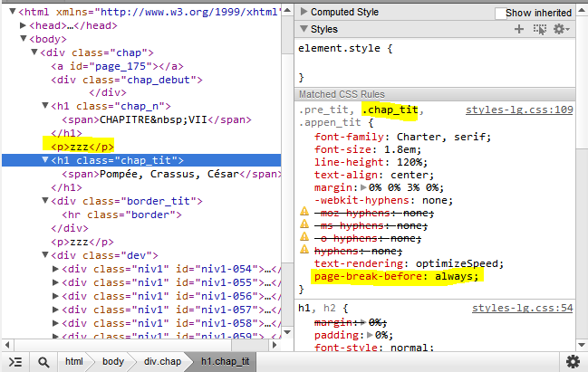Open the styles-lg.css:109 source link
The height and width of the screenshot is (372, 588).
coord(519,110)
